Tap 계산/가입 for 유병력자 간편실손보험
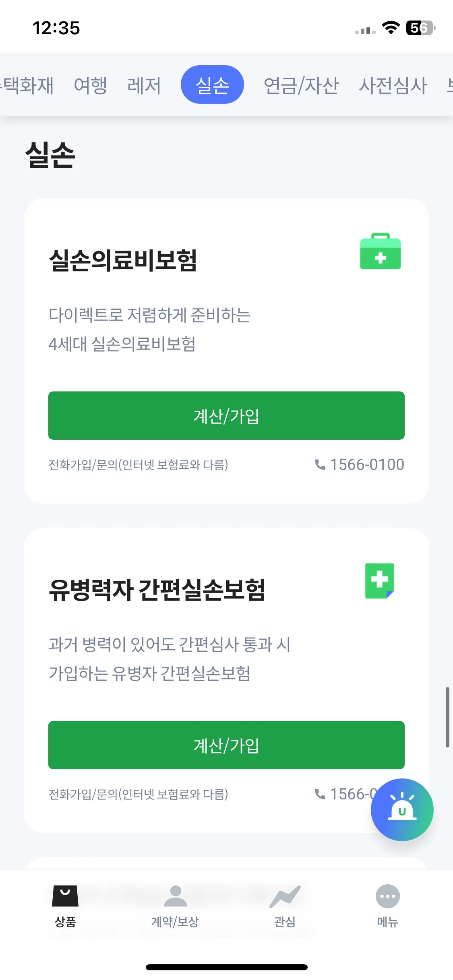The image size is (453, 980). 226,745
